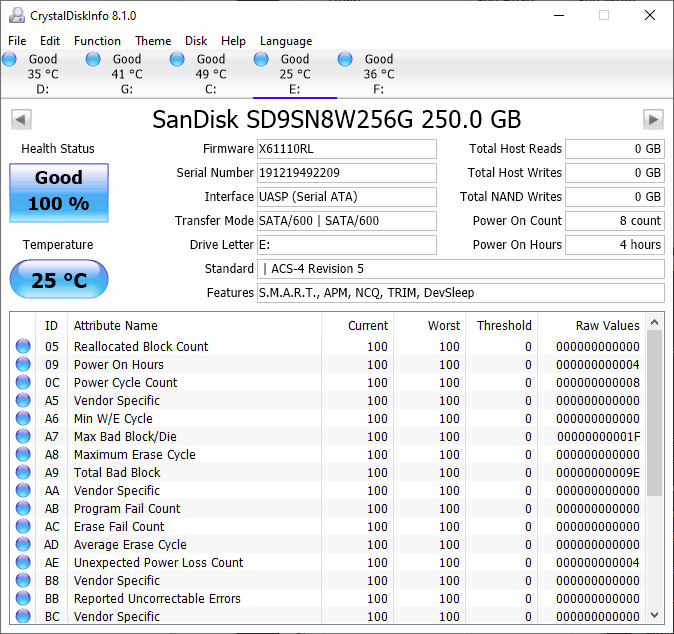Click the Worst column header
This screenshot has height=634, width=674.
(429, 325)
